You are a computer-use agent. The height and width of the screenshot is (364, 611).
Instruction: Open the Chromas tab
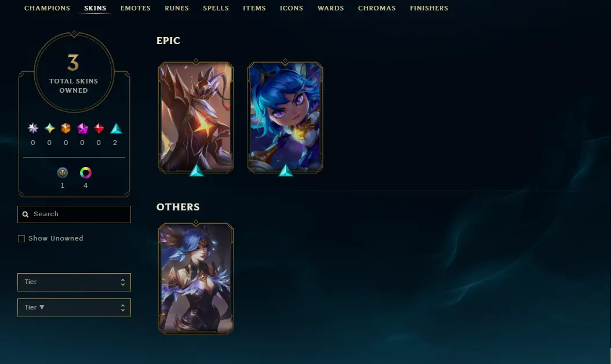pyautogui.click(x=377, y=8)
